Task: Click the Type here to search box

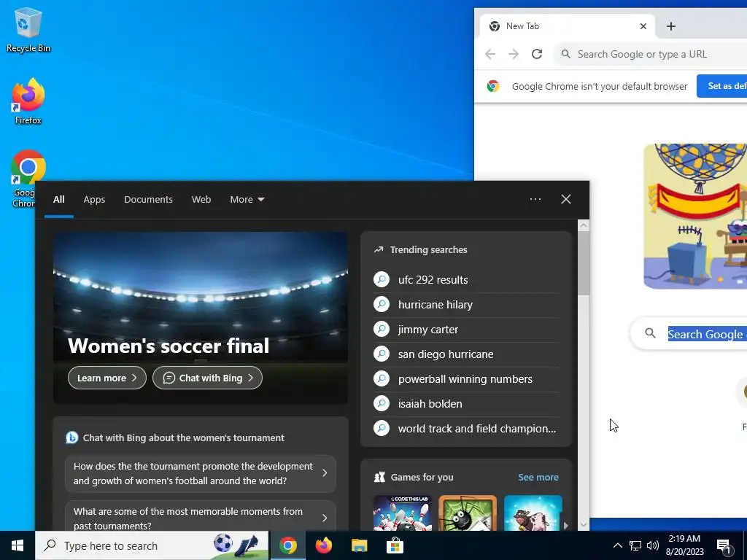Action: pos(152,545)
